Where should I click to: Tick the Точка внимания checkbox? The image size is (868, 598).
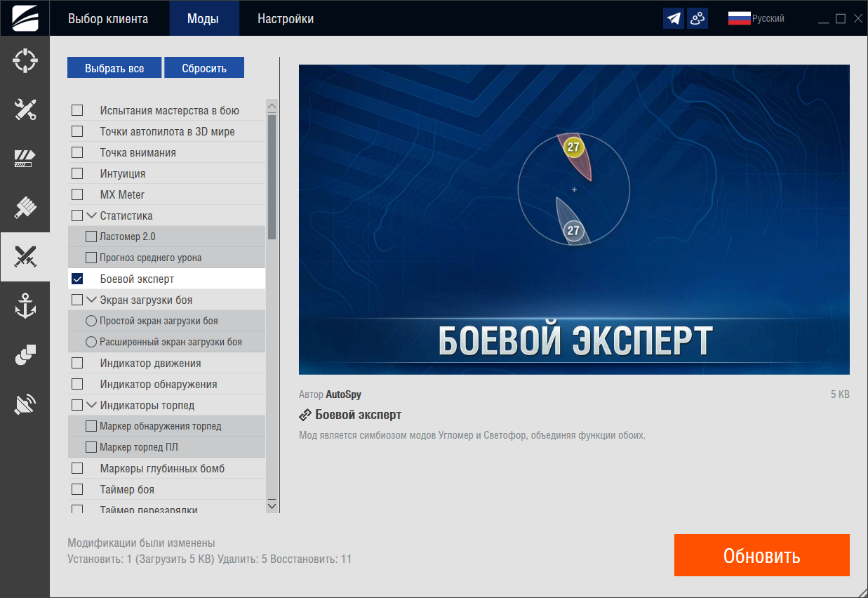pos(77,152)
